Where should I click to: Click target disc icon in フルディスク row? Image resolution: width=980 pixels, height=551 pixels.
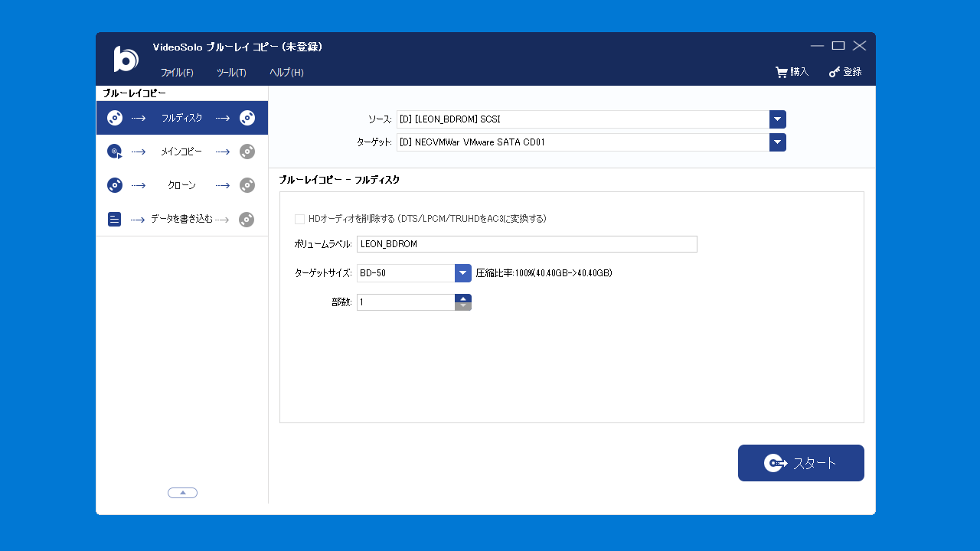point(247,118)
